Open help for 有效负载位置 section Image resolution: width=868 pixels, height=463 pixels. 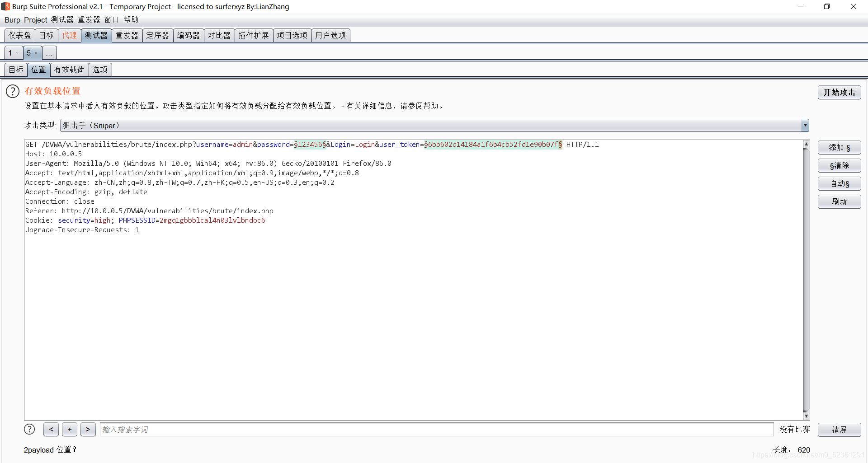pos(13,91)
